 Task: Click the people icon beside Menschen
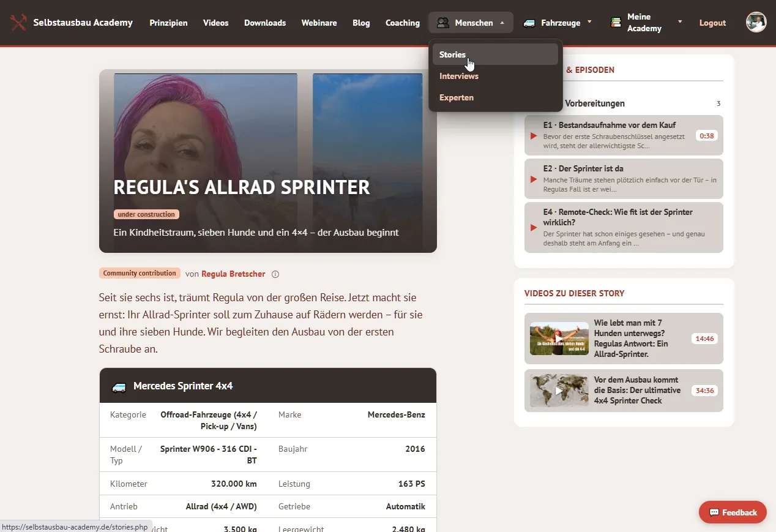coord(443,23)
